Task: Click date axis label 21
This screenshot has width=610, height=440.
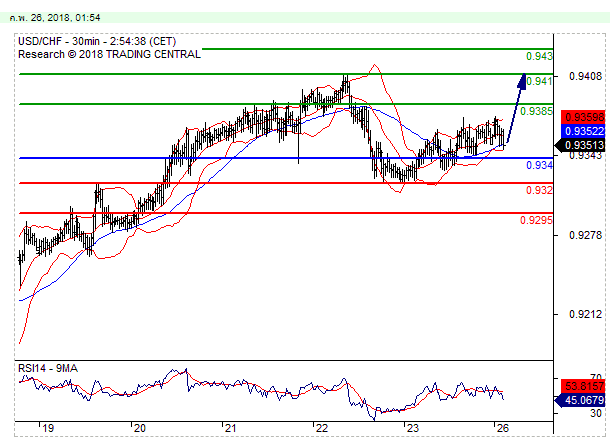Action: [x=231, y=428]
